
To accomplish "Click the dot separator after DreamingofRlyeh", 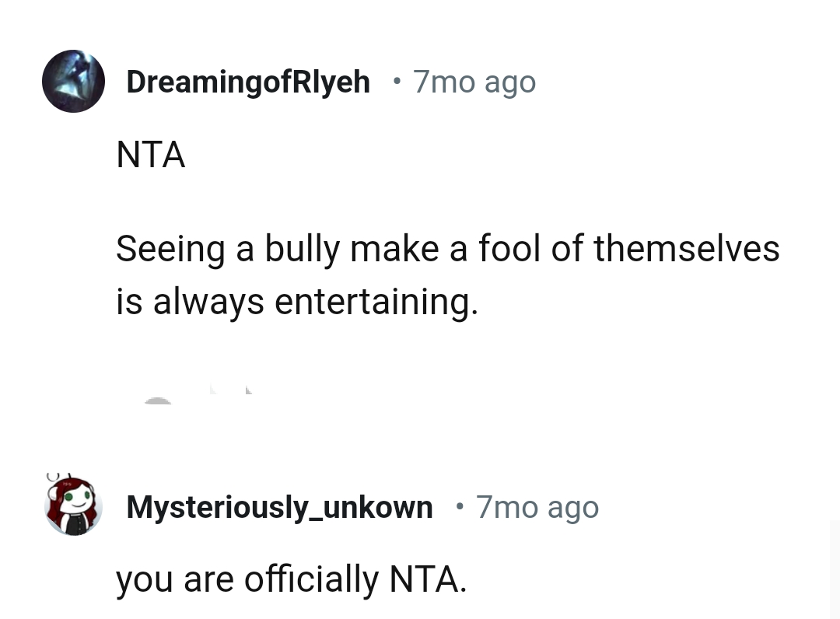I will pos(395,82).
